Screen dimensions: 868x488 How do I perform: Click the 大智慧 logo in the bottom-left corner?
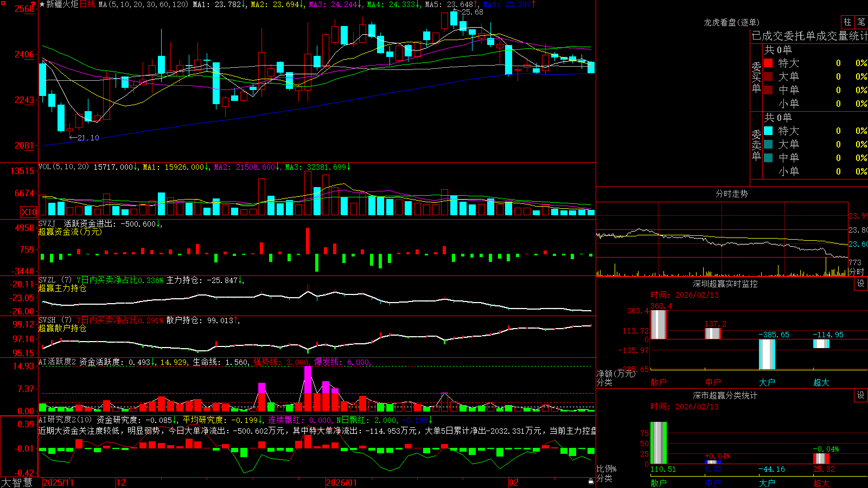click(x=17, y=483)
